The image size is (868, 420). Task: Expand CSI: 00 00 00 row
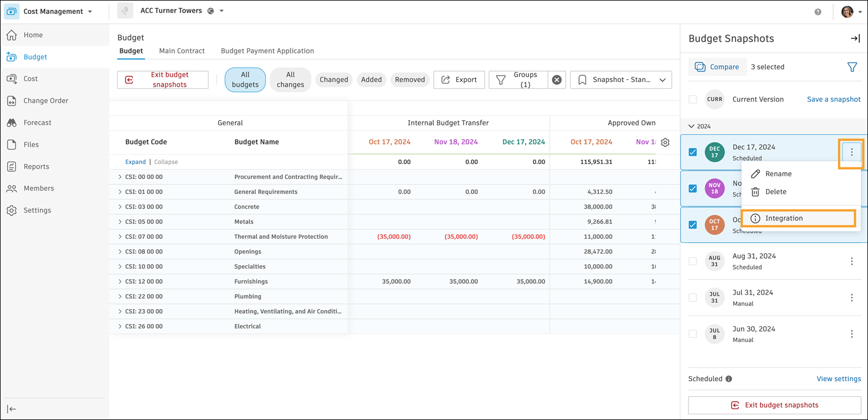click(x=120, y=177)
